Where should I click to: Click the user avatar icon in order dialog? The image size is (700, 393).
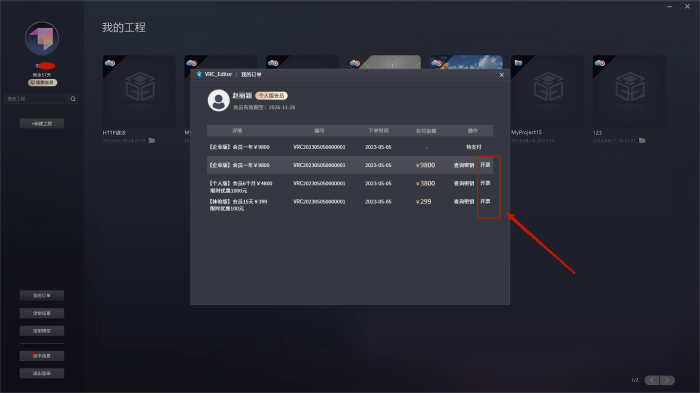coord(218,100)
